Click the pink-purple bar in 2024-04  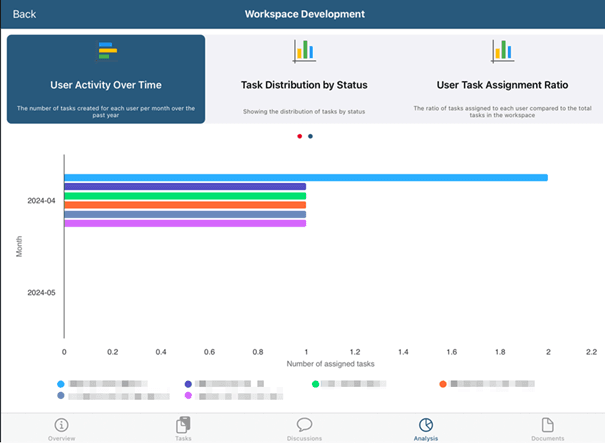tap(185, 223)
